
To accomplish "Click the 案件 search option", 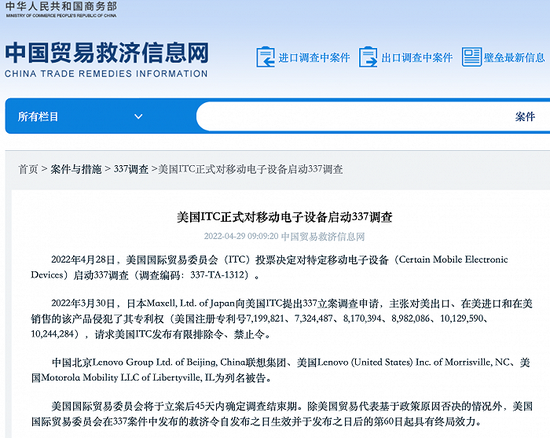I will 525,116.
